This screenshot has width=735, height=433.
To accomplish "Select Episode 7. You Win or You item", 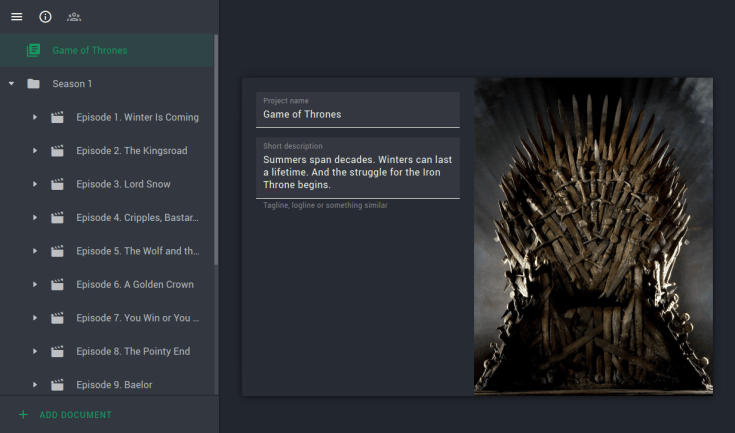I will [x=137, y=318].
